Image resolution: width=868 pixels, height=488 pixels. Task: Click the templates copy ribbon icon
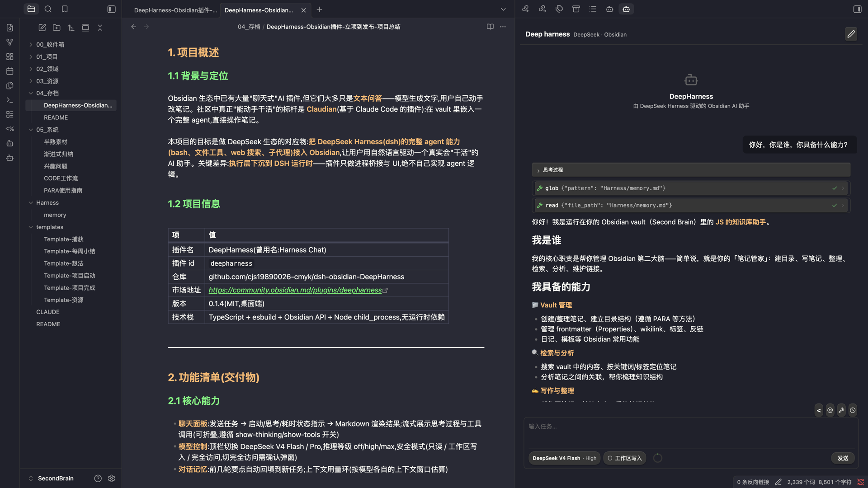(x=10, y=85)
